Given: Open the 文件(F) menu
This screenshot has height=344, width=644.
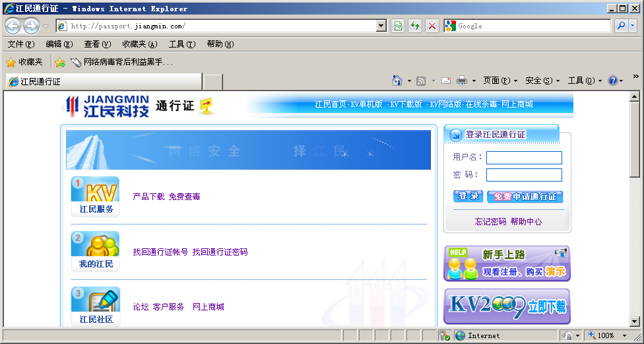Looking at the screenshot, I should pos(21,44).
